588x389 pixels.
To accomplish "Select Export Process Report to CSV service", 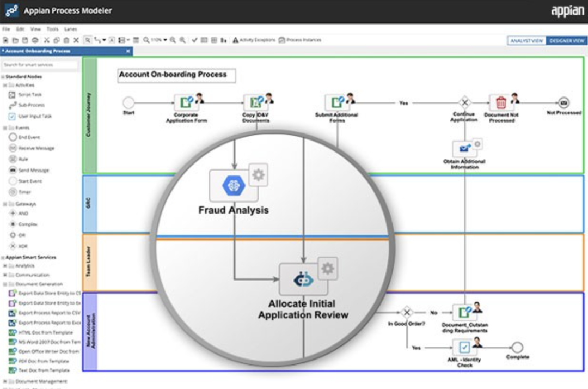I will pyautogui.click(x=45, y=313).
